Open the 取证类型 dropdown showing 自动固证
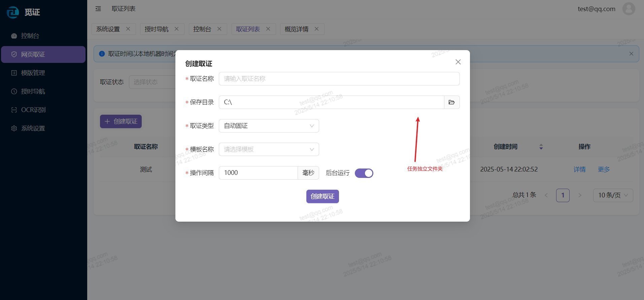This screenshot has height=300, width=644. [x=269, y=126]
